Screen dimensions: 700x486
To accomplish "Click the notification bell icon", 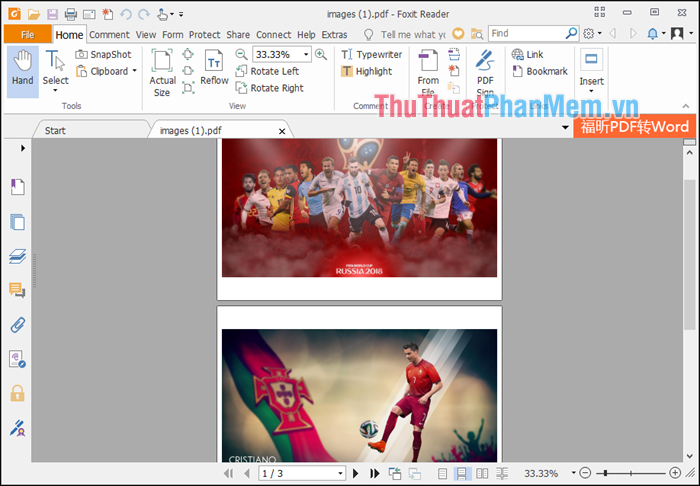I will 653,33.
